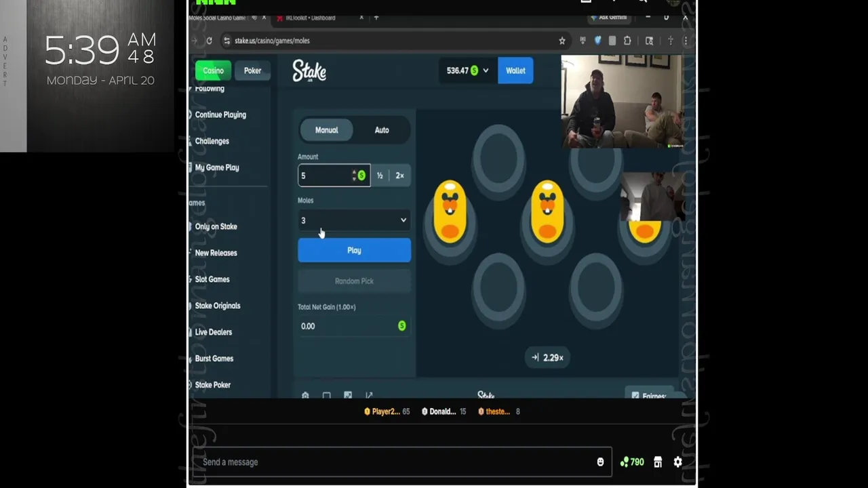Open the Moles count dropdown
The width and height of the screenshot is (868, 488).
pos(354,220)
